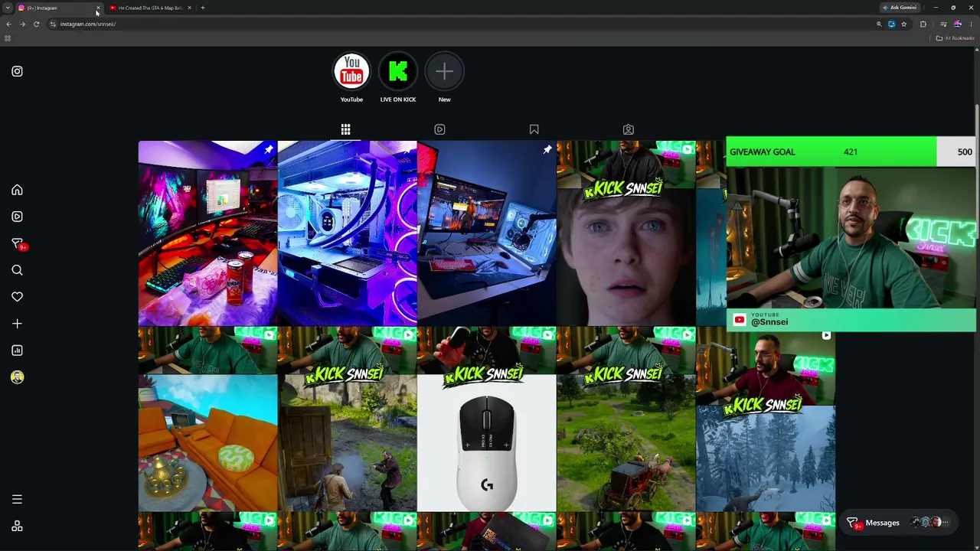Go to the Home feed icon in sidebar
This screenshot has height=551, width=980.
click(17, 190)
